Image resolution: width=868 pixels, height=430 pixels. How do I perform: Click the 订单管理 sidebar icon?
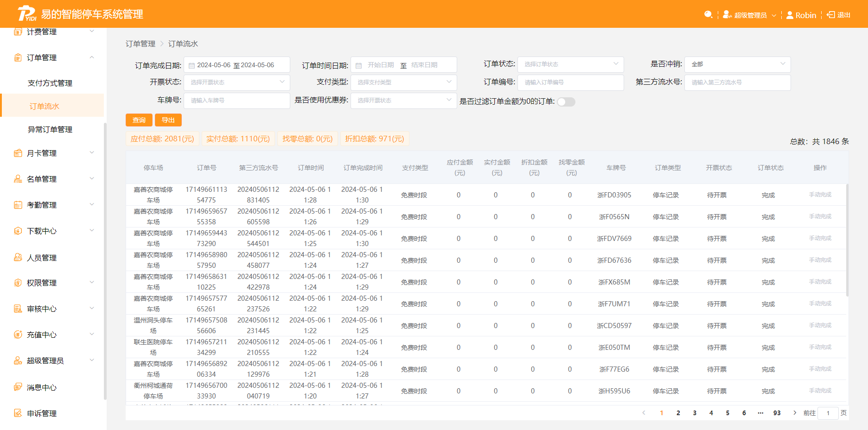click(x=18, y=57)
